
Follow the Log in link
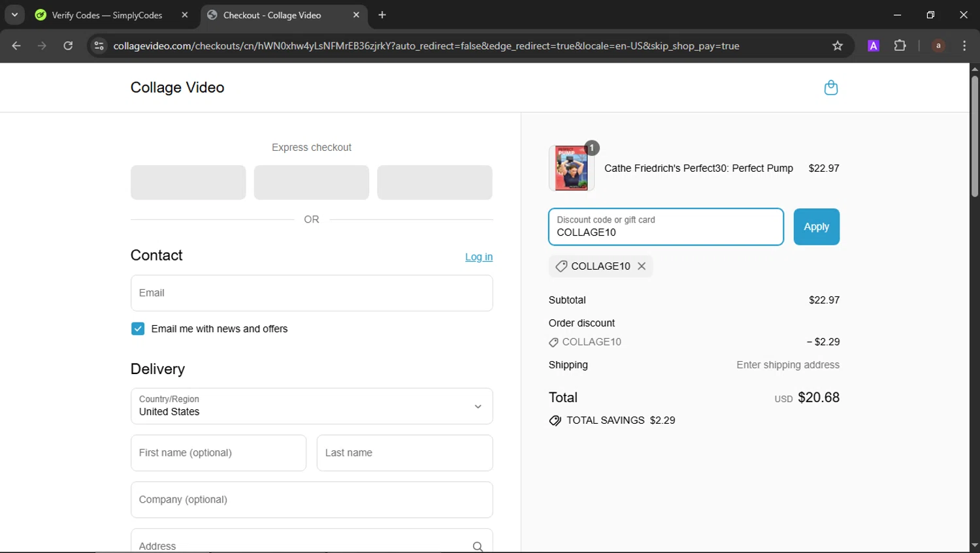tap(478, 257)
